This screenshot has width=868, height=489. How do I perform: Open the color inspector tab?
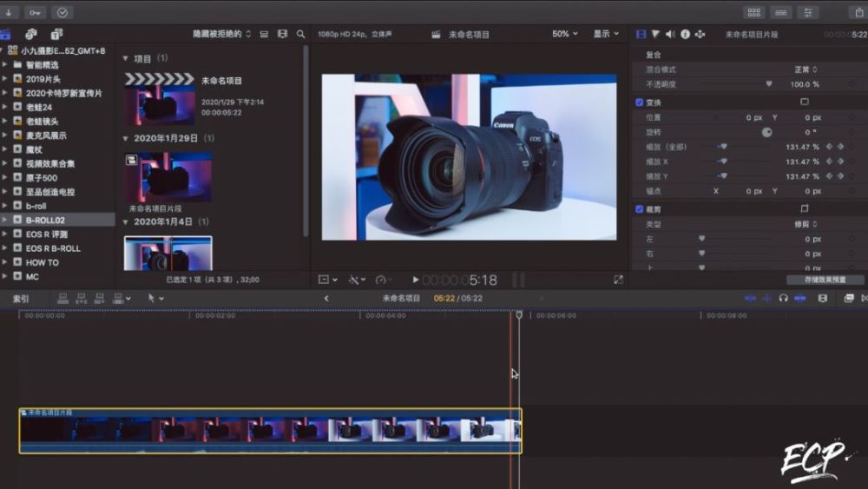pyautogui.click(x=655, y=35)
